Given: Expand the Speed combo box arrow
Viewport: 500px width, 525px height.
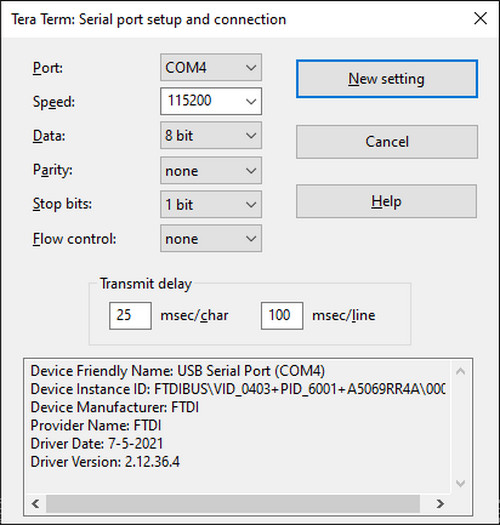Looking at the screenshot, I should pos(251,101).
